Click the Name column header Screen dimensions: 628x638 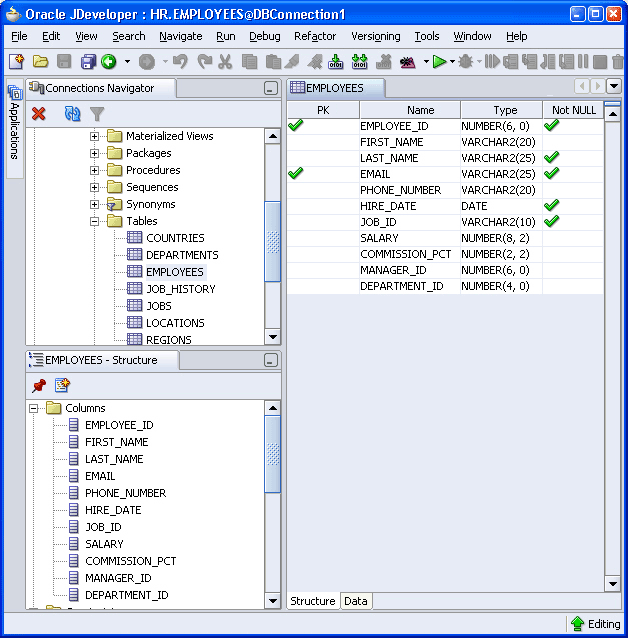(410, 110)
